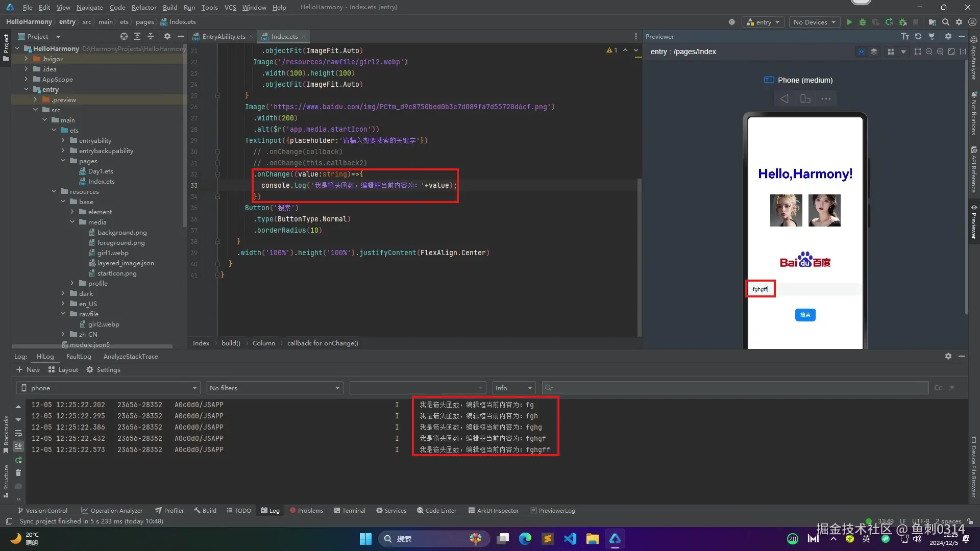This screenshot has height=551, width=980.
Task: Click the log search input field
Action: [x=735, y=388]
